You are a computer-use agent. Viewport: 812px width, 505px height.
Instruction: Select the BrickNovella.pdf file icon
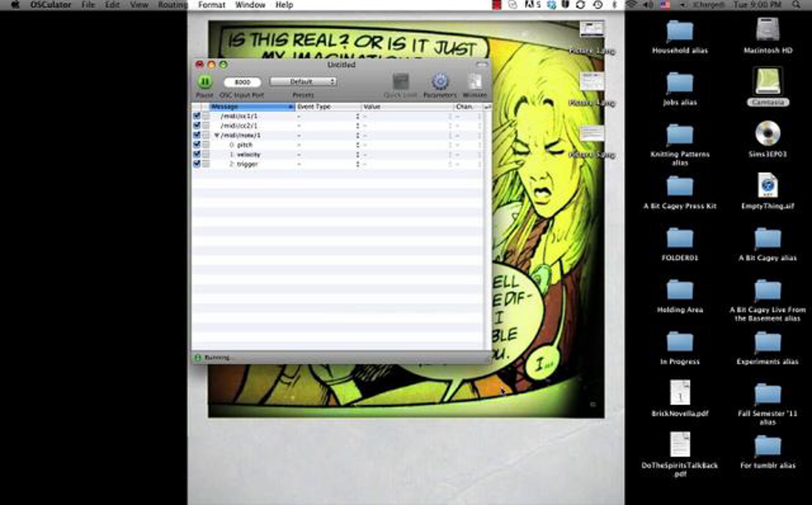680,392
